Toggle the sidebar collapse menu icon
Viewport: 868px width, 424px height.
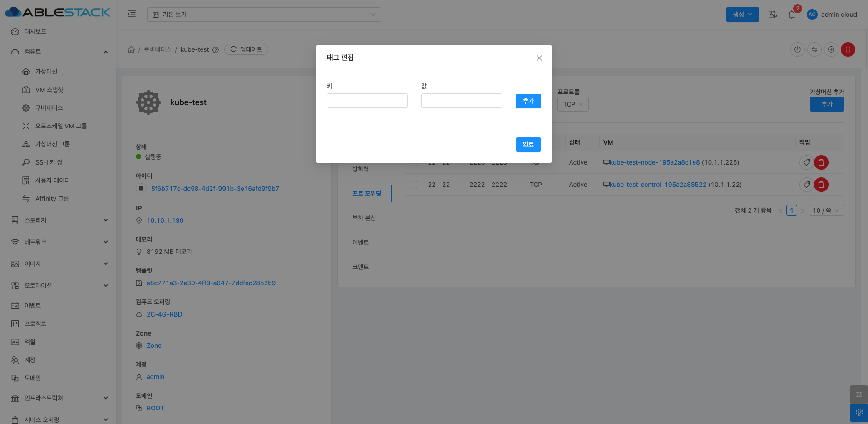click(132, 14)
